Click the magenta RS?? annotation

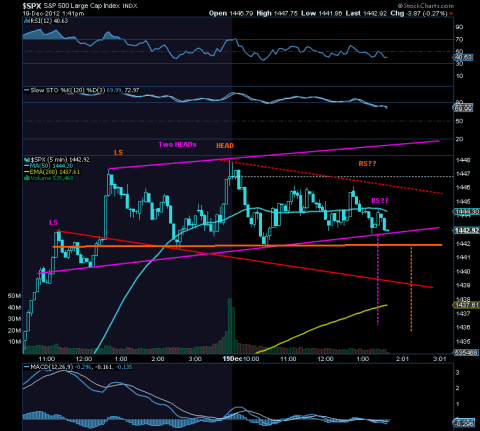(380, 200)
